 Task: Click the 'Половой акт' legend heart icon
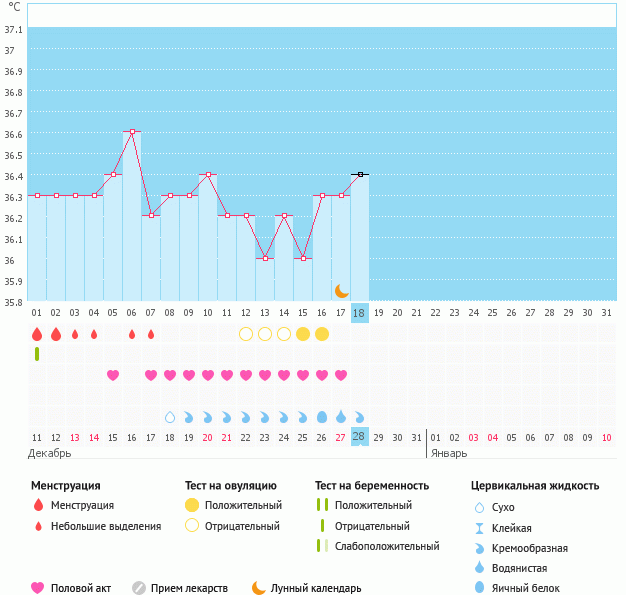38,588
